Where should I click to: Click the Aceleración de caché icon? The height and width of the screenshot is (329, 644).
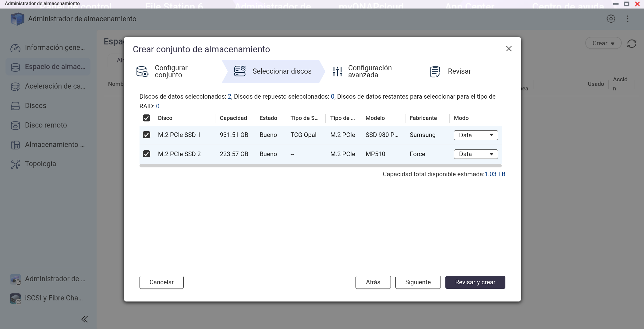pyautogui.click(x=15, y=87)
